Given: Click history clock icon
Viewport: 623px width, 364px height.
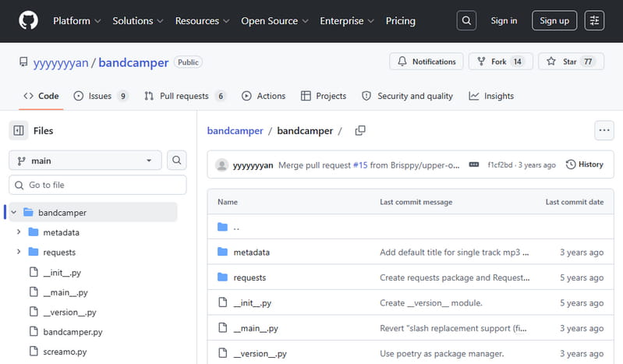Looking at the screenshot, I should 571,164.
